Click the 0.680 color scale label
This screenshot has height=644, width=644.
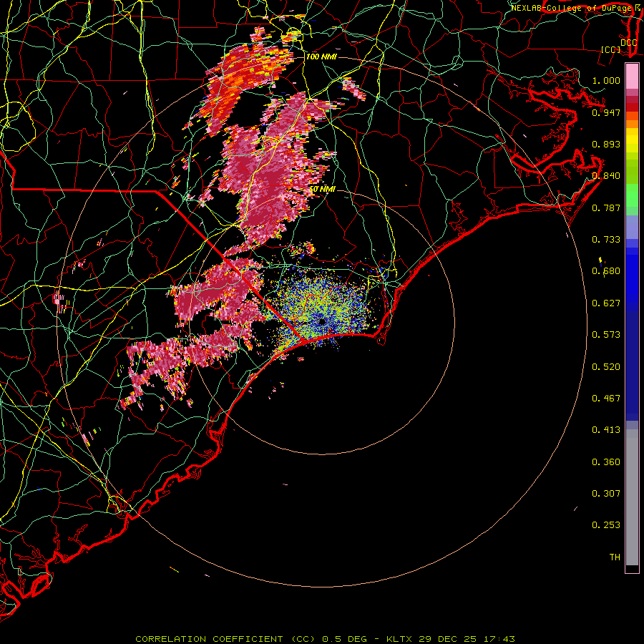pyautogui.click(x=606, y=271)
